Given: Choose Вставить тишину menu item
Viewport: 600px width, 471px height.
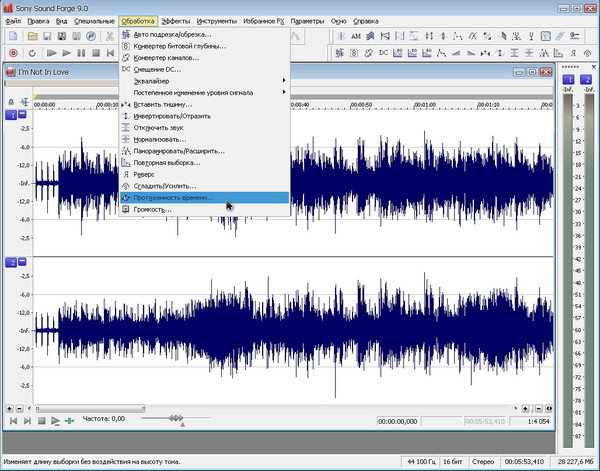Looking at the screenshot, I should click(205, 104).
